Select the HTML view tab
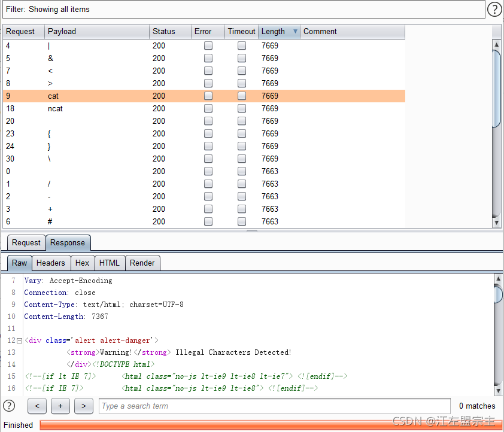 (x=110, y=263)
